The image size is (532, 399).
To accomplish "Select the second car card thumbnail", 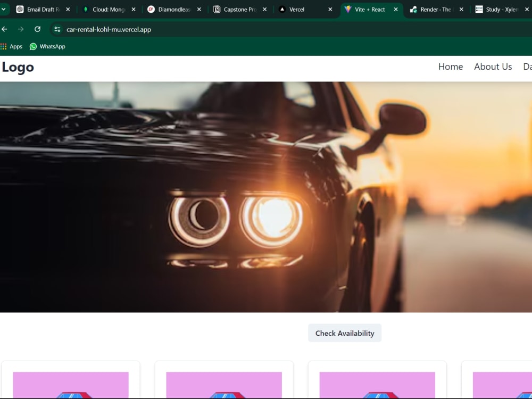I will click(x=224, y=385).
